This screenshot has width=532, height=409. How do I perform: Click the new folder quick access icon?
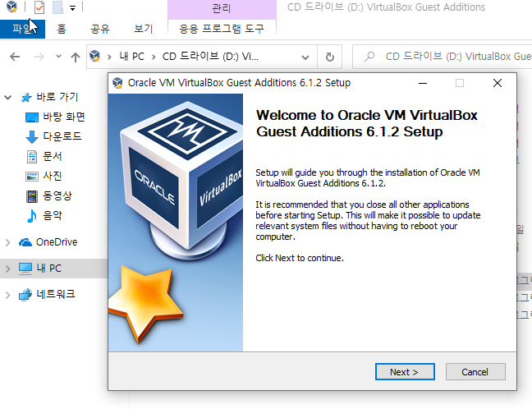pos(57,7)
